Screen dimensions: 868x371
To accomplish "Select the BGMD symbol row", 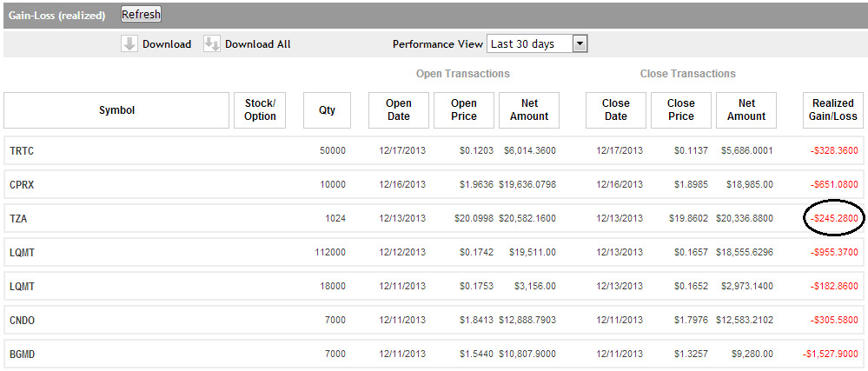I will click(x=23, y=354).
